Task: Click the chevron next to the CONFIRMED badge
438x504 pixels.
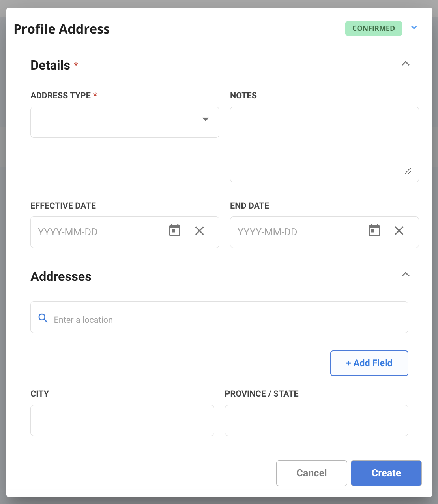Action: 414,28
